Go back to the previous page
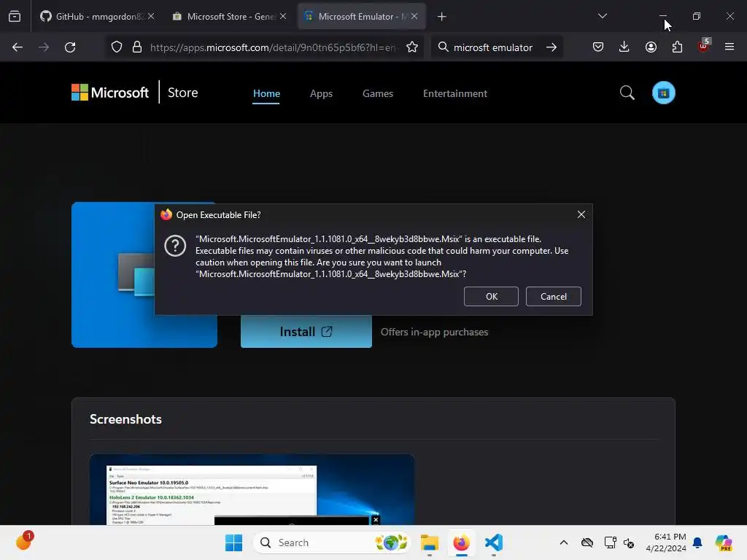This screenshot has height=560, width=747. 18,47
